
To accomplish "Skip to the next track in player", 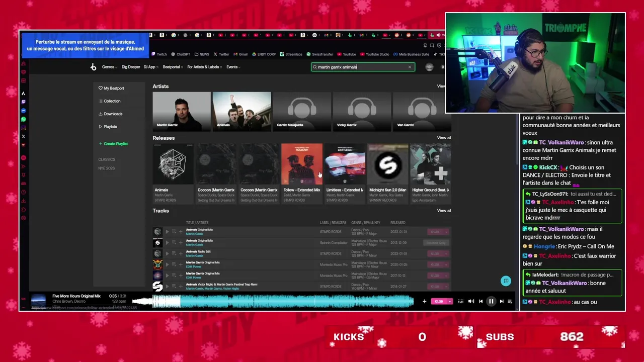I will [x=502, y=301].
